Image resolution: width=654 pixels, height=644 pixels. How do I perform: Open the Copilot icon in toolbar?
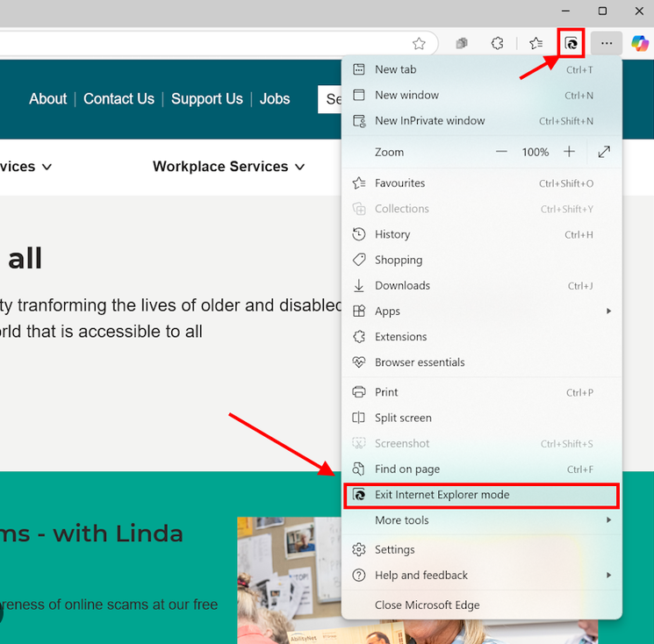click(640, 43)
